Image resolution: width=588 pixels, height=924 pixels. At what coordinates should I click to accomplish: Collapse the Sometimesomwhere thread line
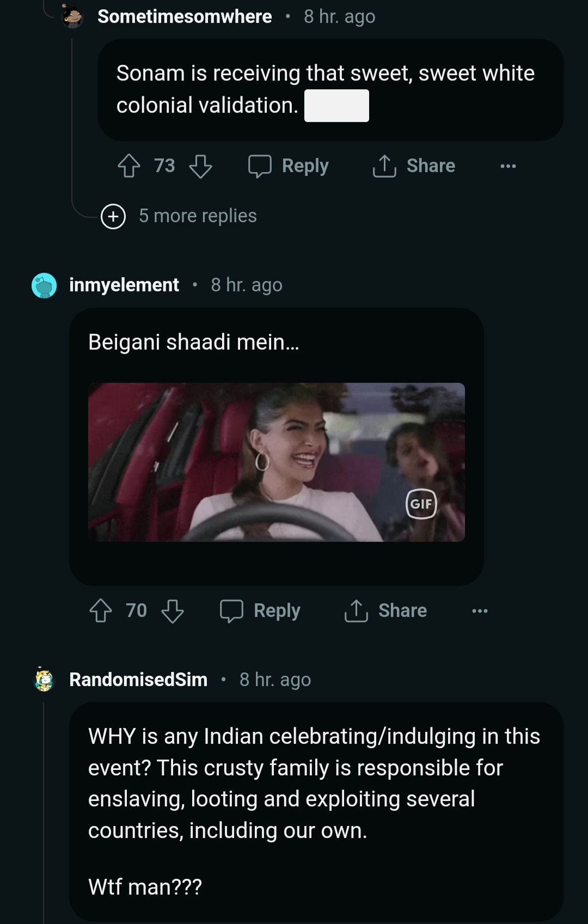point(72,120)
